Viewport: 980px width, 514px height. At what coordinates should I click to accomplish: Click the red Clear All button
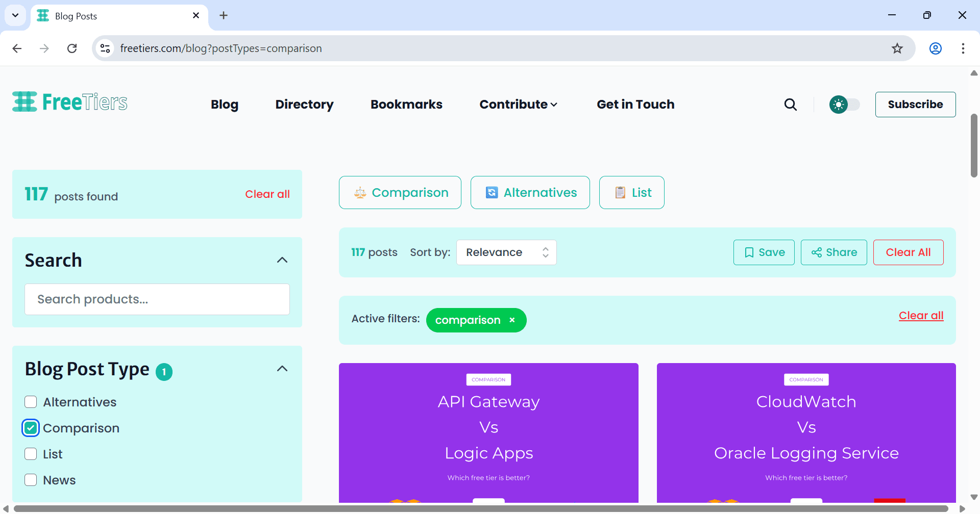coord(908,252)
